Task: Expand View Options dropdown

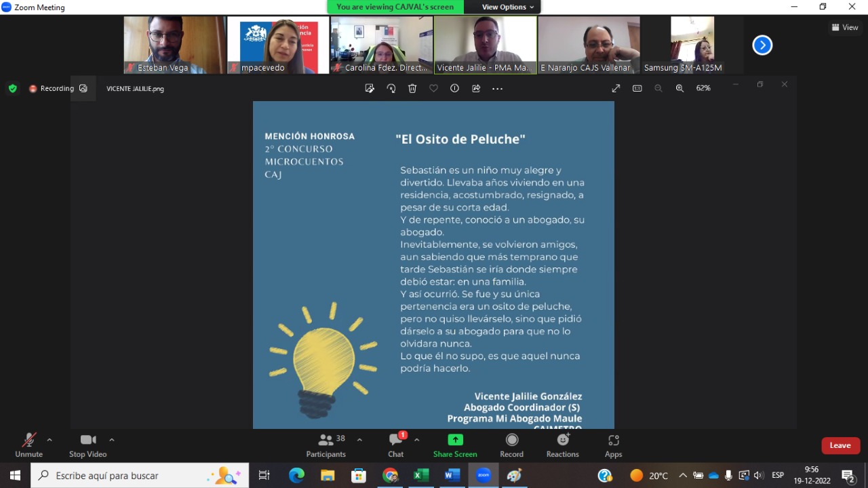Action: (x=508, y=7)
